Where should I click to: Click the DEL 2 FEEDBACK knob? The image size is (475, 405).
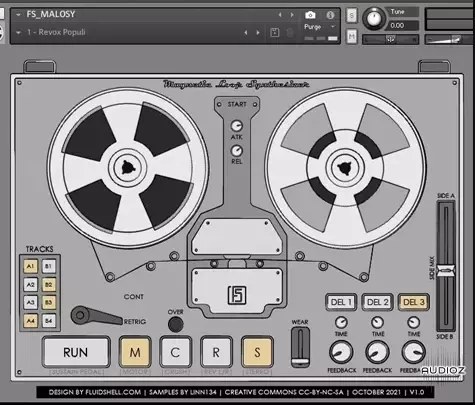click(377, 353)
